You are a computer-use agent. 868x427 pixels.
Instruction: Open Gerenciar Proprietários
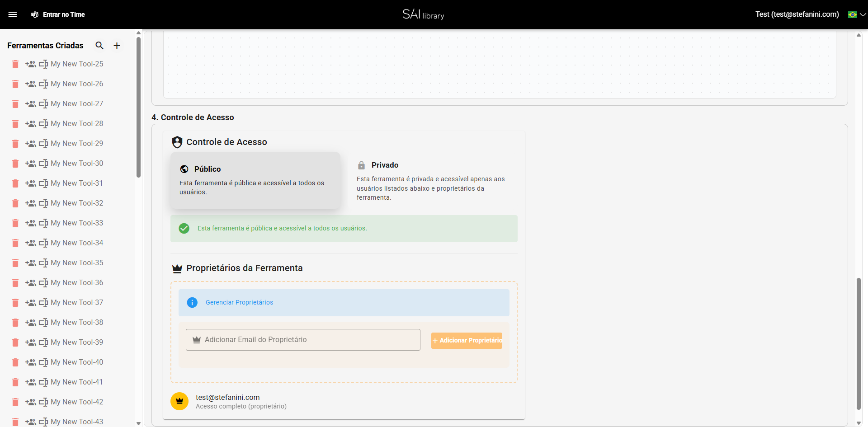point(239,302)
